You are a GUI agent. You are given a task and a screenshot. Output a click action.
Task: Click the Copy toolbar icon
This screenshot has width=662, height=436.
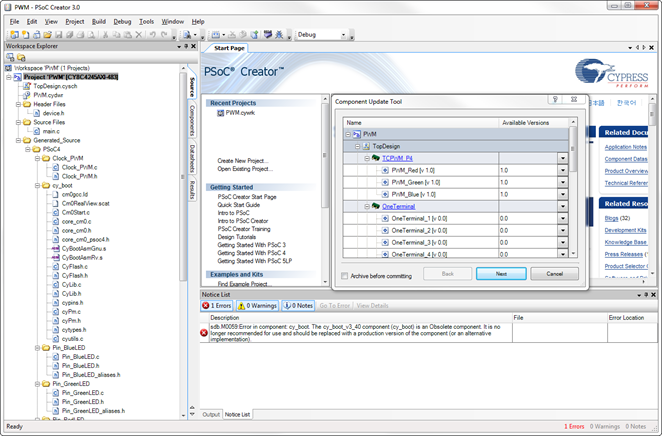click(117, 35)
